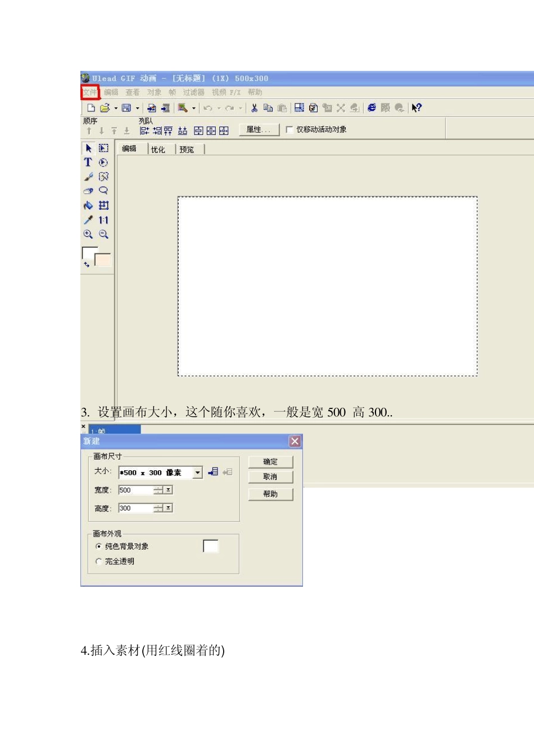534x756 pixels.
Task: Click the context help arrow-question icon
Action: pos(417,107)
